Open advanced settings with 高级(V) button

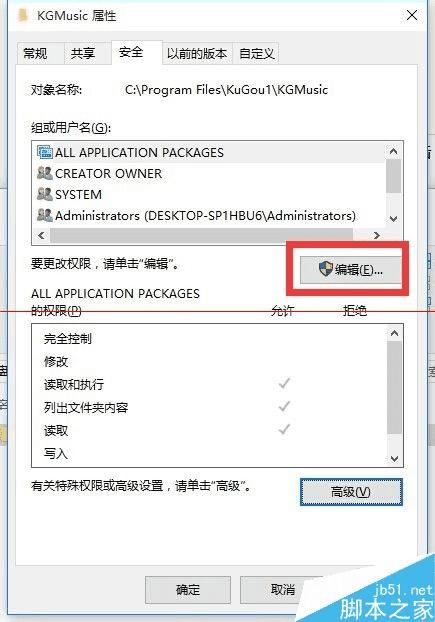pos(351,492)
